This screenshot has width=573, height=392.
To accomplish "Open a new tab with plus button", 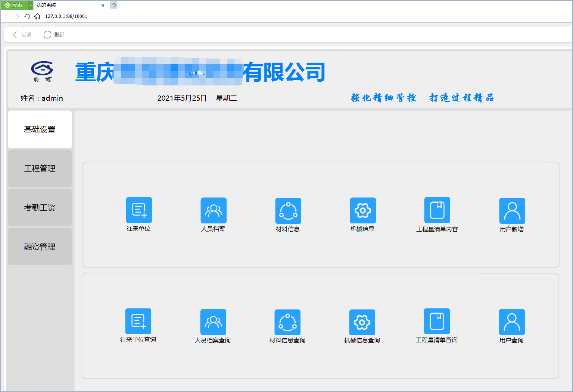I will [x=114, y=5].
